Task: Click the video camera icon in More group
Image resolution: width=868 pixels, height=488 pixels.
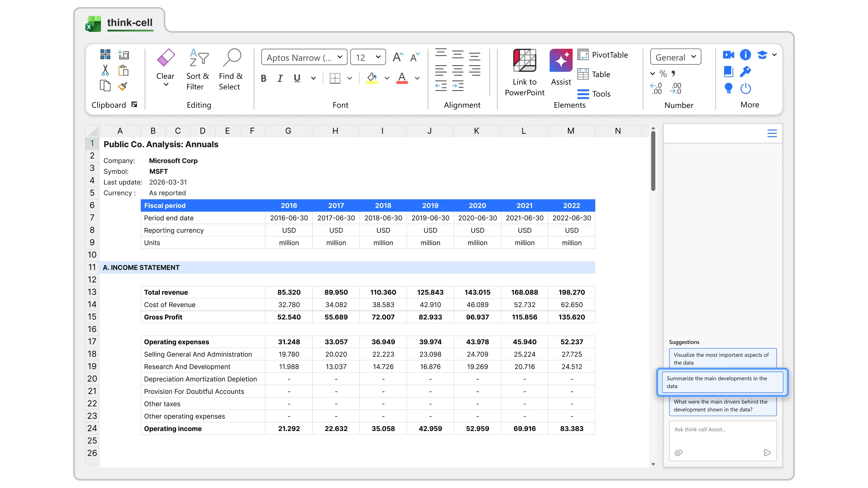Action: click(728, 55)
